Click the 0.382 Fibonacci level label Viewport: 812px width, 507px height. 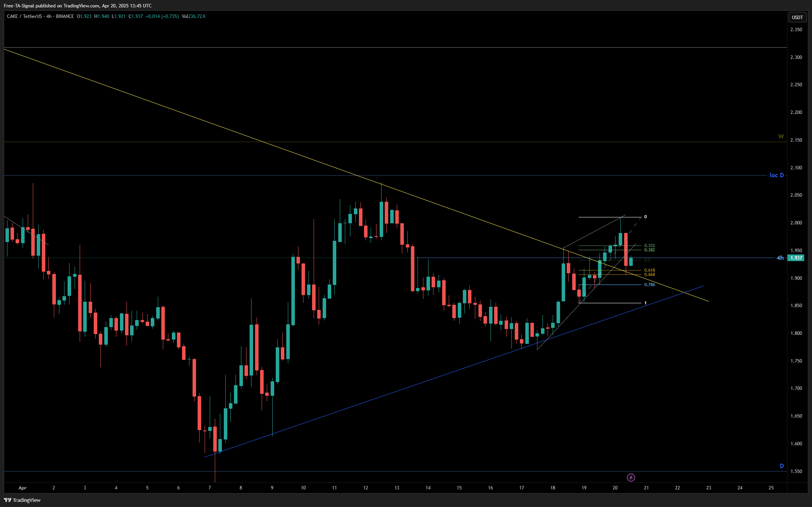click(x=650, y=250)
